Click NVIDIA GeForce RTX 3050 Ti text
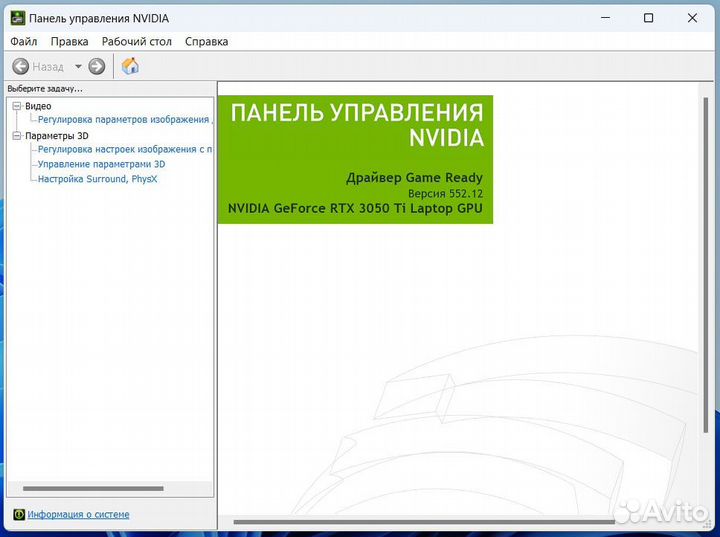 click(x=355, y=209)
